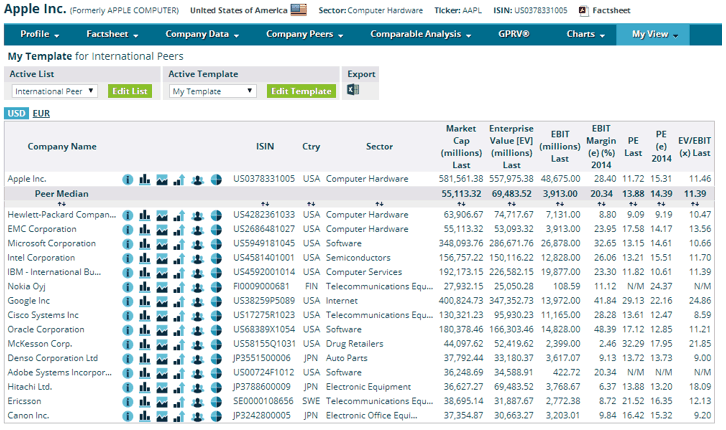Click the Peer Median row label
Viewport: 726px width, 430px height.
click(62, 194)
